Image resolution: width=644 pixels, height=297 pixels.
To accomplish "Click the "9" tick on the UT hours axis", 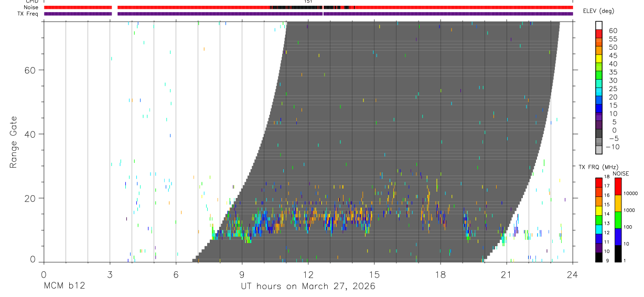I will point(242,273).
